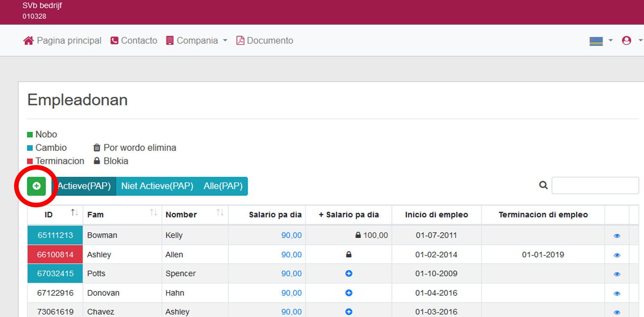
Task: Click the search magnifier icon
Action: point(543,185)
